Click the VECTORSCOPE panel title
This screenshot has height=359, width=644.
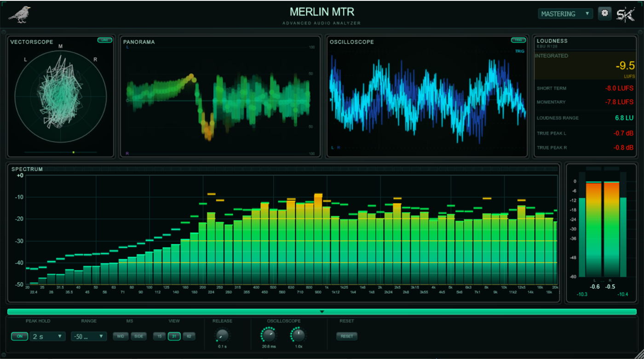click(x=32, y=42)
